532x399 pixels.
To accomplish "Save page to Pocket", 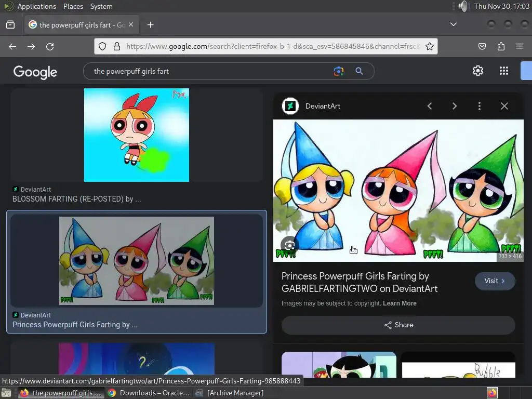I will click(x=482, y=46).
